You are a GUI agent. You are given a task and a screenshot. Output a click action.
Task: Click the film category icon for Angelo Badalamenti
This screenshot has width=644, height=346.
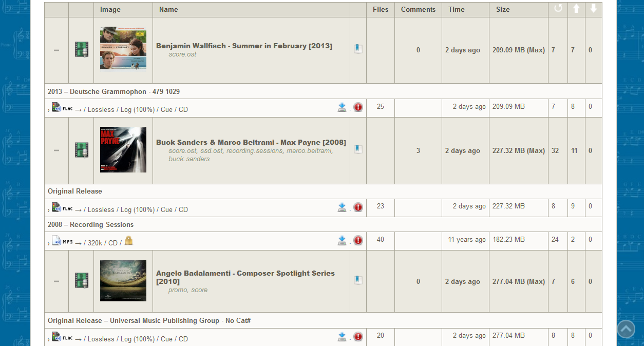click(x=81, y=281)
